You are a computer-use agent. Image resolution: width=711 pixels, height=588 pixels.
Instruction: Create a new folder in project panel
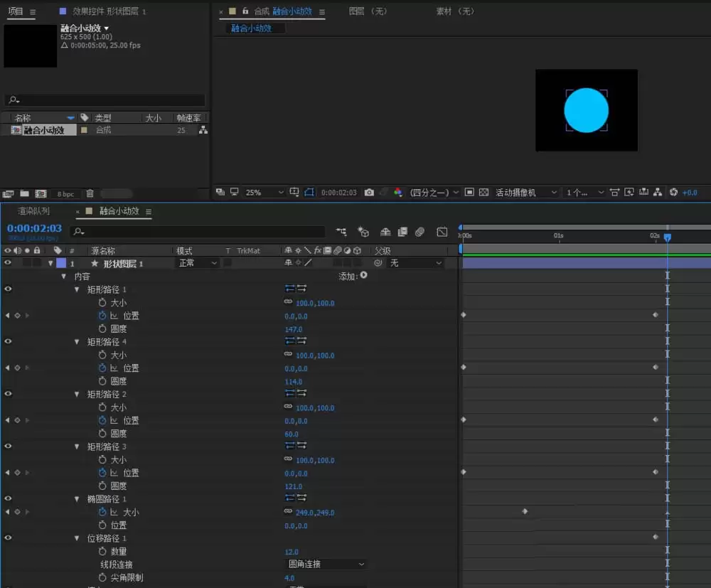[24, 193]
